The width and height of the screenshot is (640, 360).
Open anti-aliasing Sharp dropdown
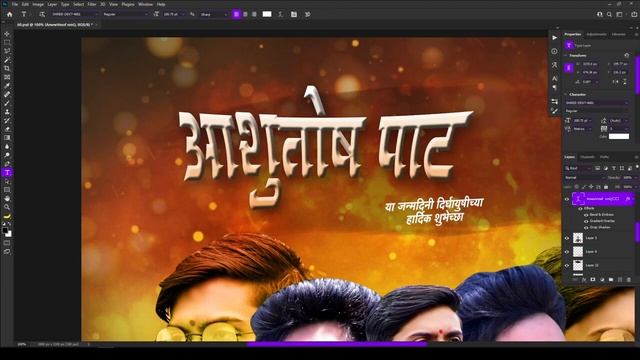(213, 14)
